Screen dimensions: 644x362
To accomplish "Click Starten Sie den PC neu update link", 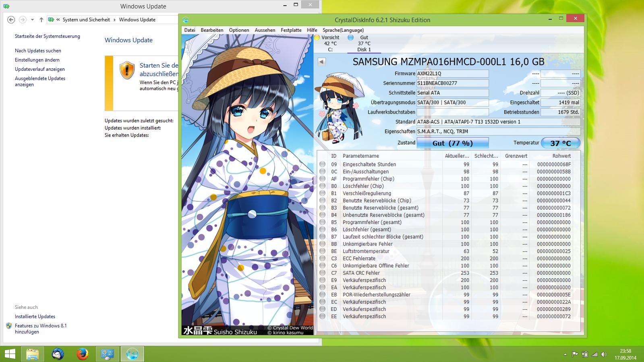I will (159, 69).
